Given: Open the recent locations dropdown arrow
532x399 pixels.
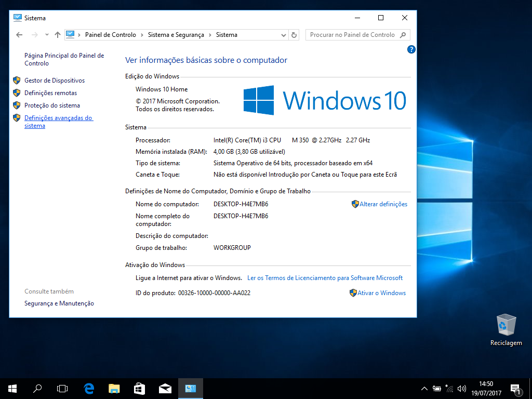Looking at the screenshot, I should coord(47,35).
